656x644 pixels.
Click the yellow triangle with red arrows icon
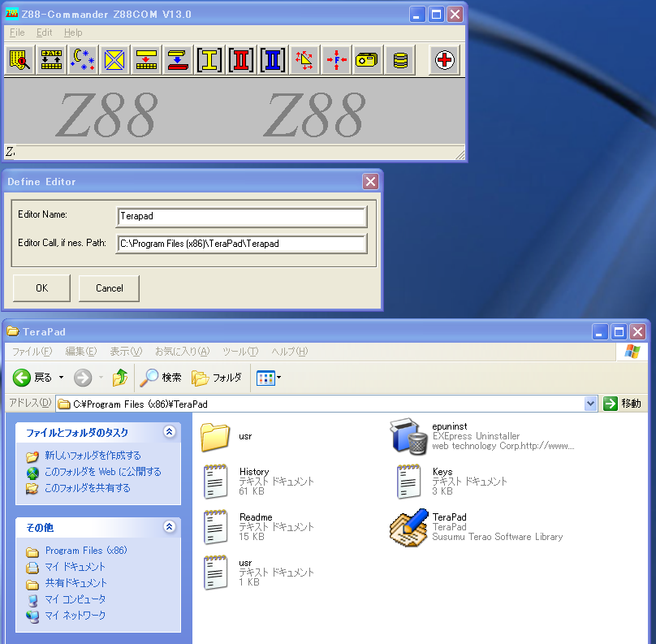pos(304,60)
